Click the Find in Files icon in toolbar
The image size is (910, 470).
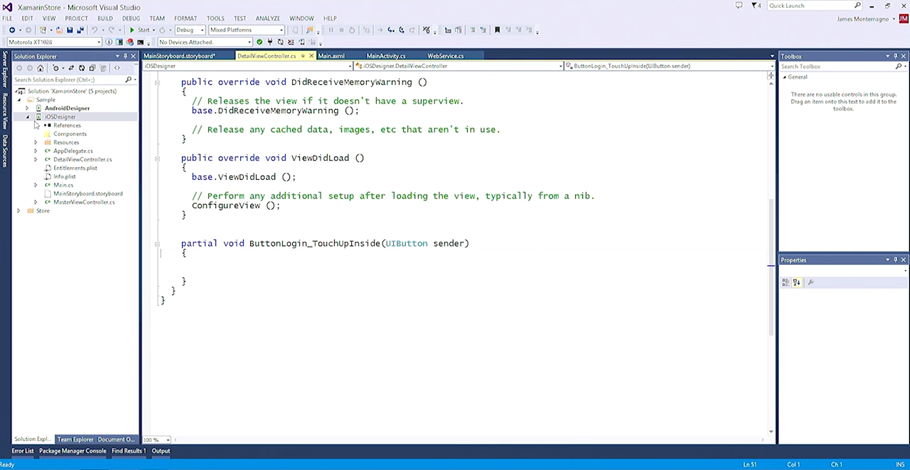pyautogui.click(x=310, y=30)
